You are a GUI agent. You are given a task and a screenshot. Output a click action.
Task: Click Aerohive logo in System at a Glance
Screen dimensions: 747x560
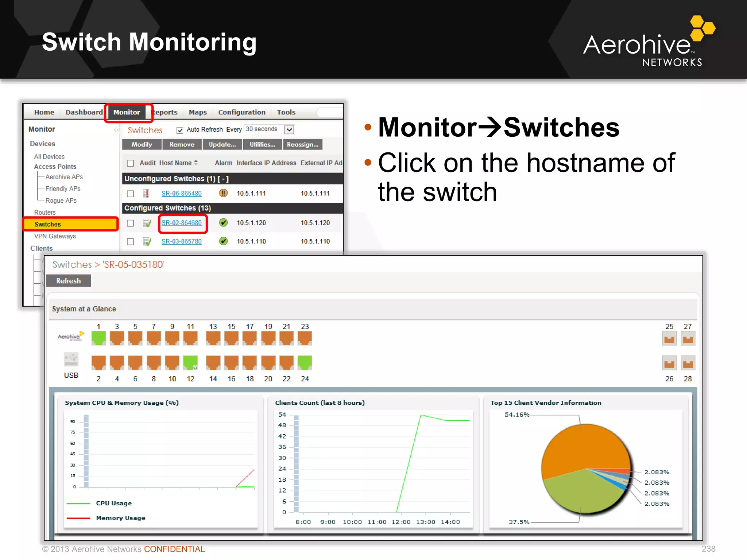click(x=71, y=336)
